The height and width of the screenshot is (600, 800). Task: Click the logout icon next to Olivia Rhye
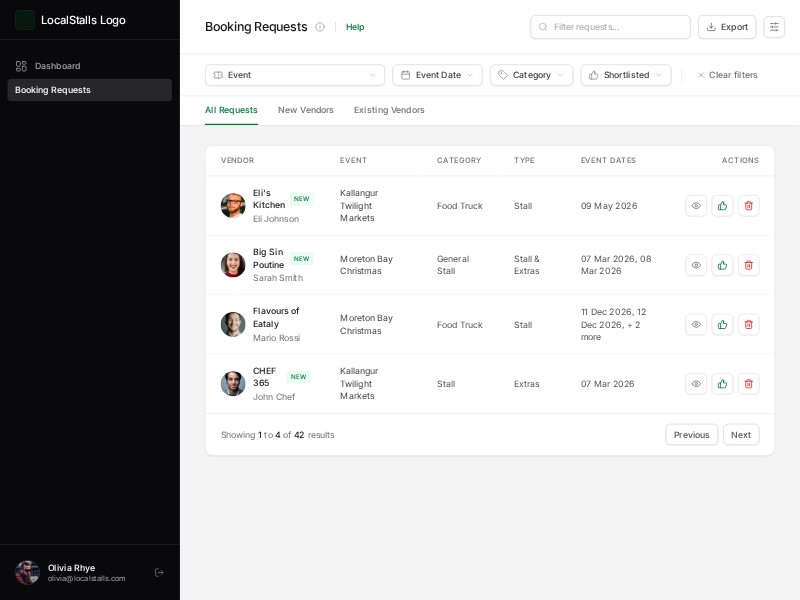(159, 573)
